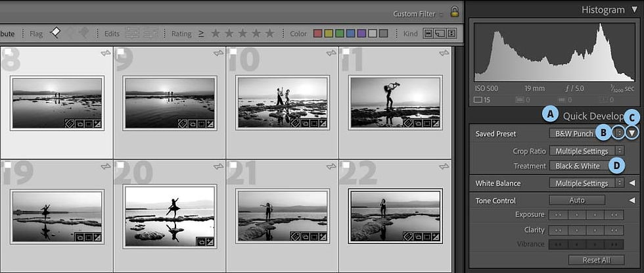The height and width of the screenshot is (273, 644).
Task: Filter by purple color label
Action: pyautogui.click(x=361, y=34)
